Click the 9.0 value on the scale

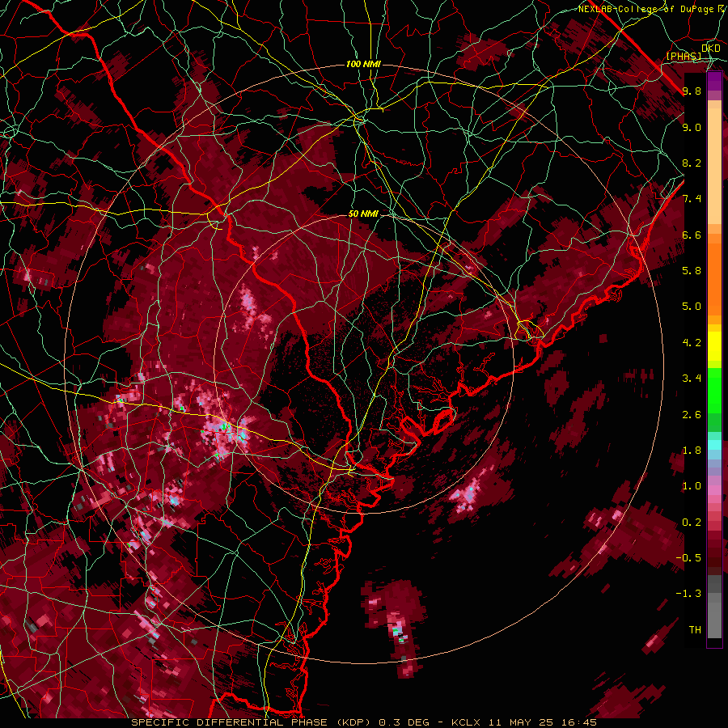692,127
